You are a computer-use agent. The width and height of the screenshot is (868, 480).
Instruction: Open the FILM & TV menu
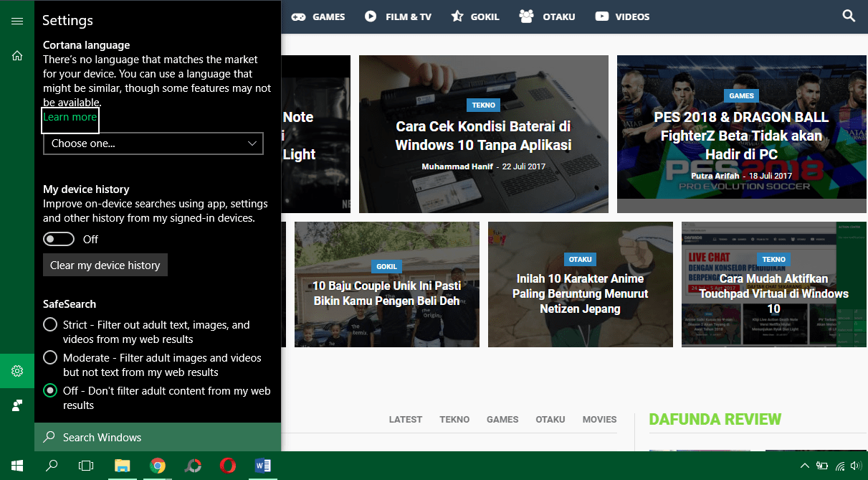(398, 17)
